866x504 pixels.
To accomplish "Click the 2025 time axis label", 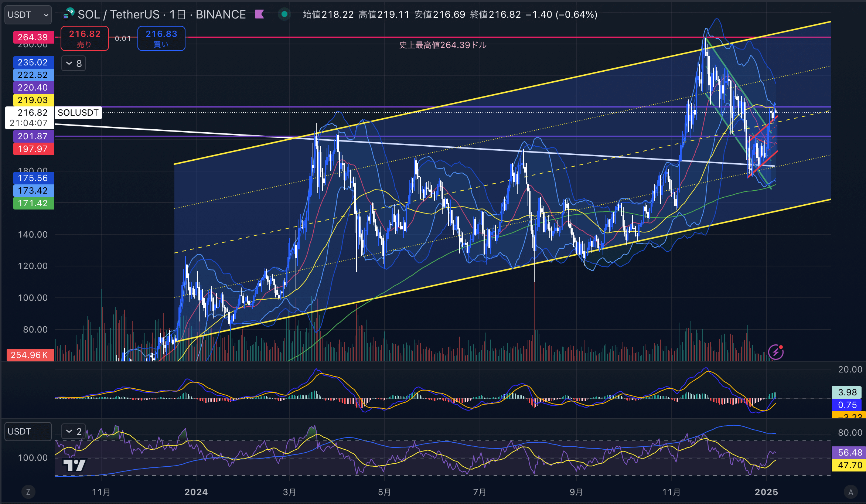I will (x=767, y=492).
